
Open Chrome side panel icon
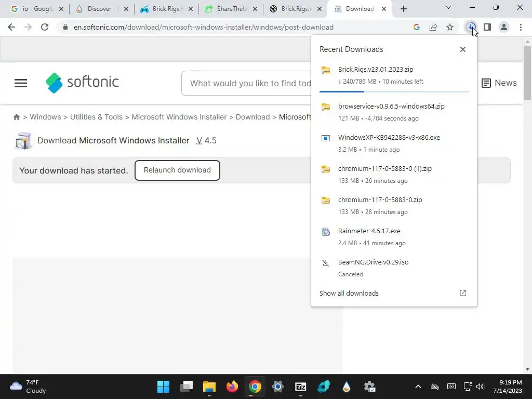click(x=487, y=27)
